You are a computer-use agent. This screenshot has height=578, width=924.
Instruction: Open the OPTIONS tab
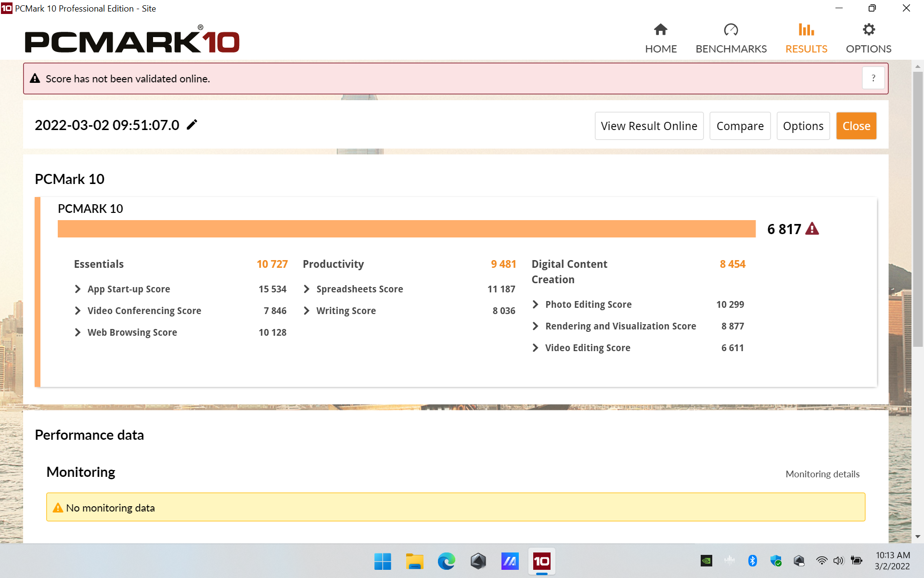pyautogui.click(x=869, y=39)
